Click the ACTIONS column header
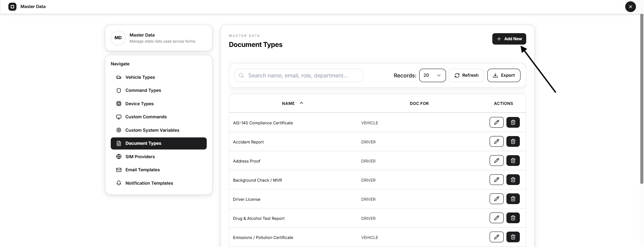 tap(503, 104)
